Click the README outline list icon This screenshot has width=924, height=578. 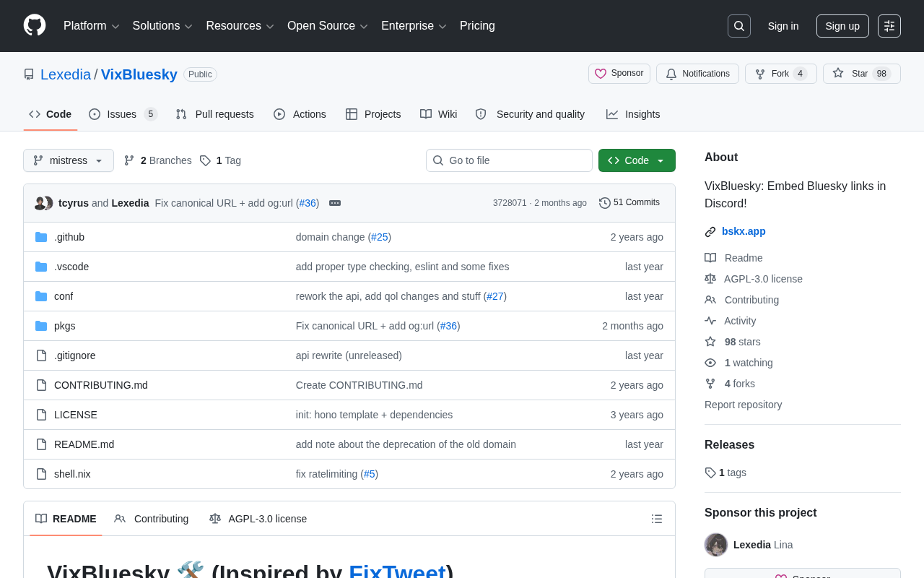click(656, 519)
